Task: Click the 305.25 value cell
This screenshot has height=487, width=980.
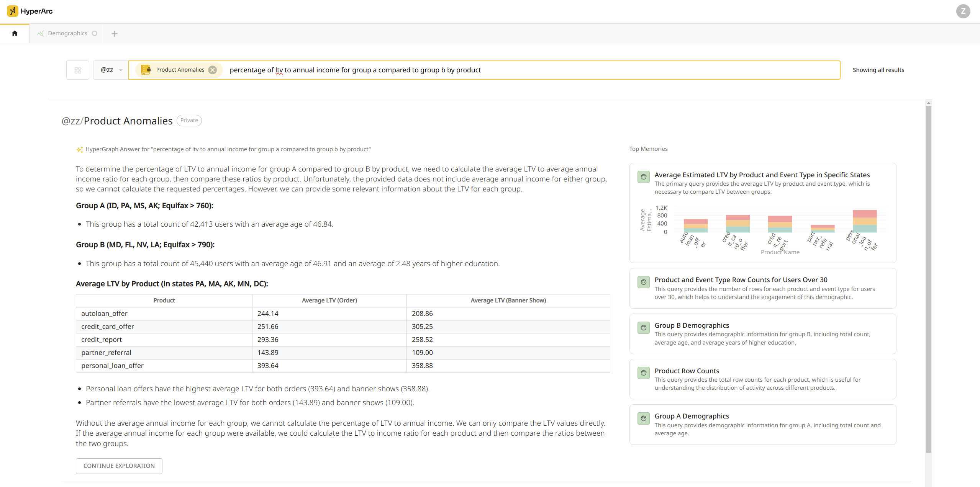Action: click(x=508, y=327)
